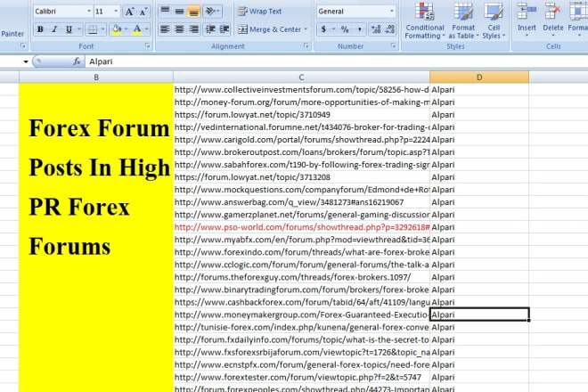The width and height of the screenshot is (588, 392).
Task: Apply Accounting dollar number format
Action: coord(323,29)
